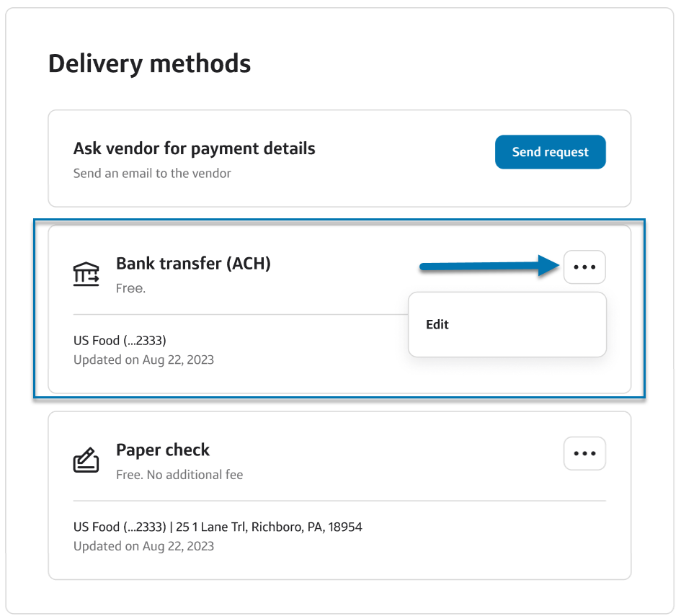Click the Send request button

(x=550, y=152)
